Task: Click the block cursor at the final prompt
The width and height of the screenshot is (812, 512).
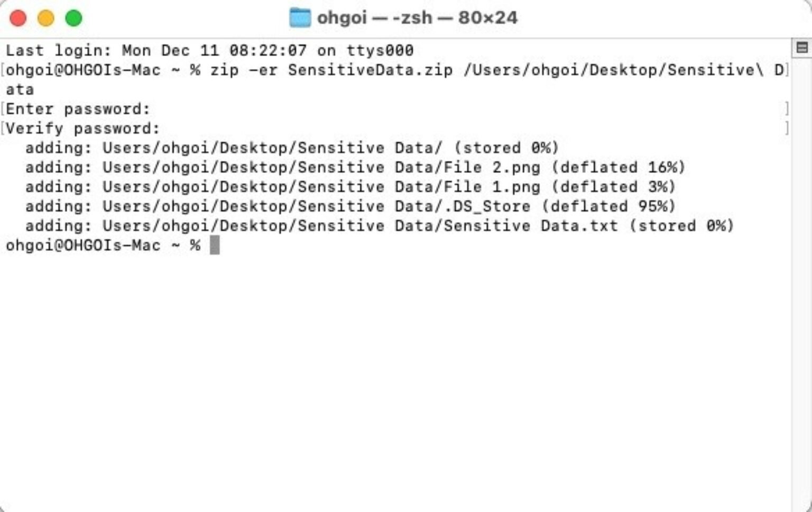Action: pos(214,245)
